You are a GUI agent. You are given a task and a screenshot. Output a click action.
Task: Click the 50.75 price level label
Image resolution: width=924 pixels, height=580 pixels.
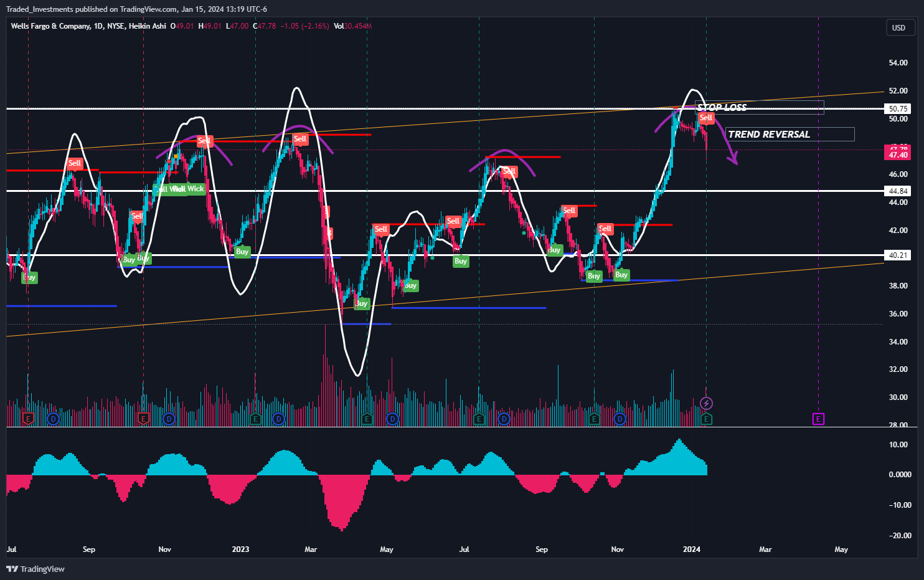click(x=898, y=108)
